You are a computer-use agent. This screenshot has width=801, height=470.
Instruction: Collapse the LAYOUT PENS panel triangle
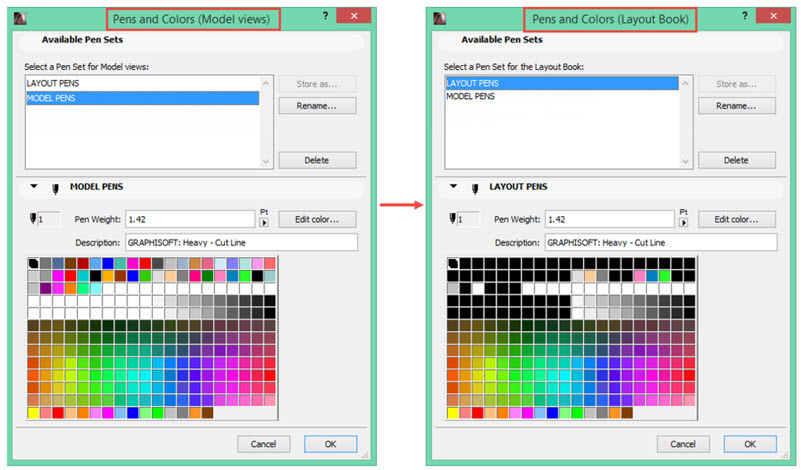click(x=453, y=186)
